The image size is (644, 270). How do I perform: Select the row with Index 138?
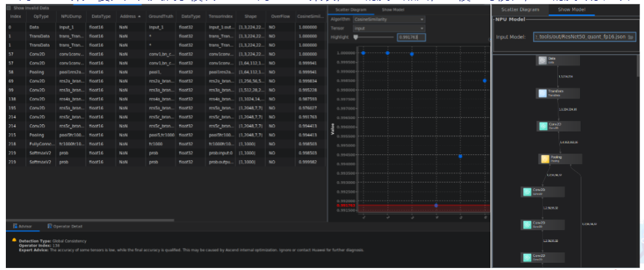(165, 99)
